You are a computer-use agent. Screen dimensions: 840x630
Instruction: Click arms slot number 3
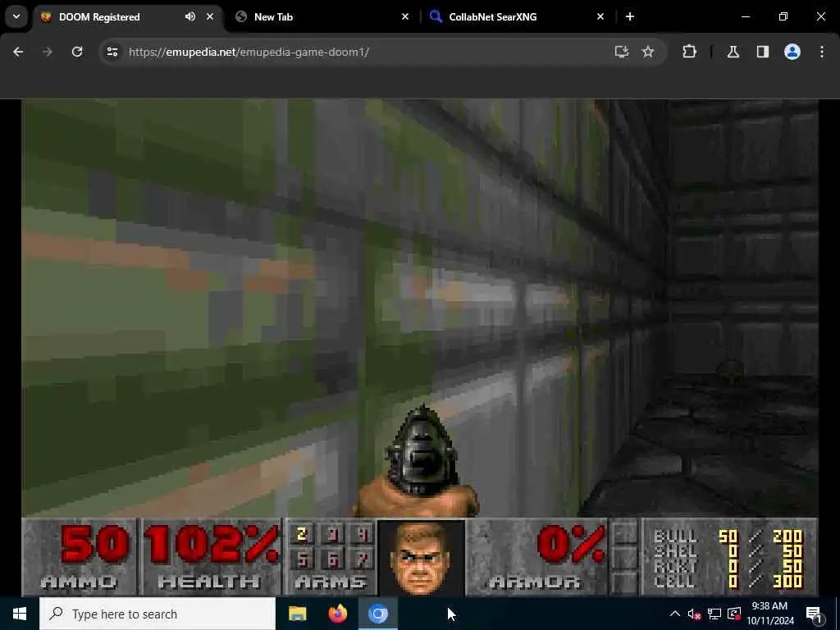click(x=332, y=534)
